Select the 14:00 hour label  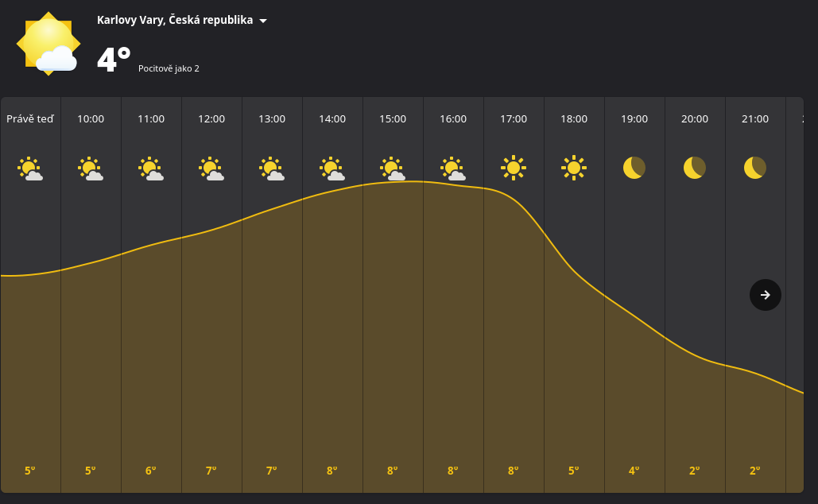(332, 119)
